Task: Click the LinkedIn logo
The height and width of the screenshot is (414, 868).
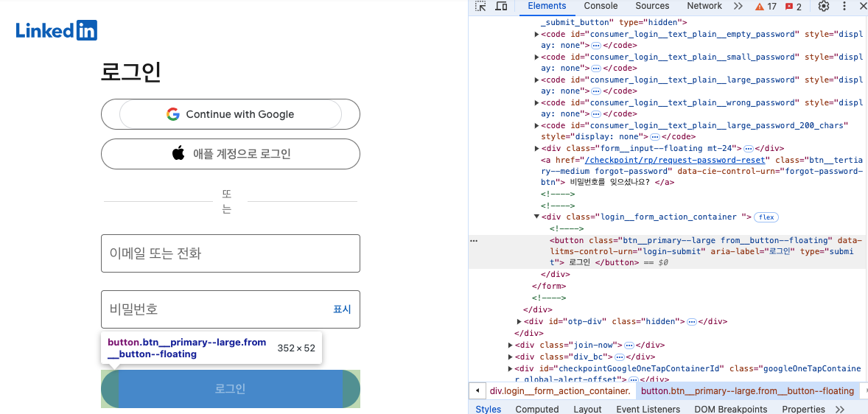Action: (57, 30)
